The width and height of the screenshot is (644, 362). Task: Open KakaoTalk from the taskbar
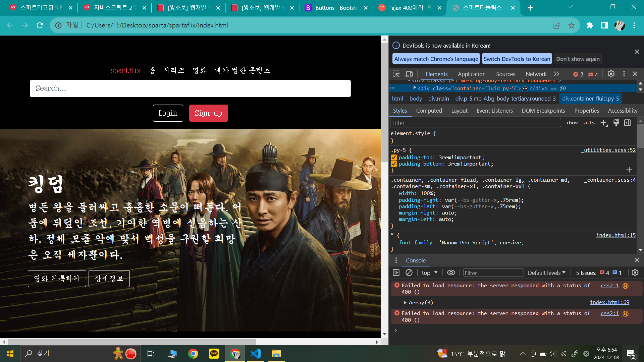pyautogui.click(x=214, y=354)
